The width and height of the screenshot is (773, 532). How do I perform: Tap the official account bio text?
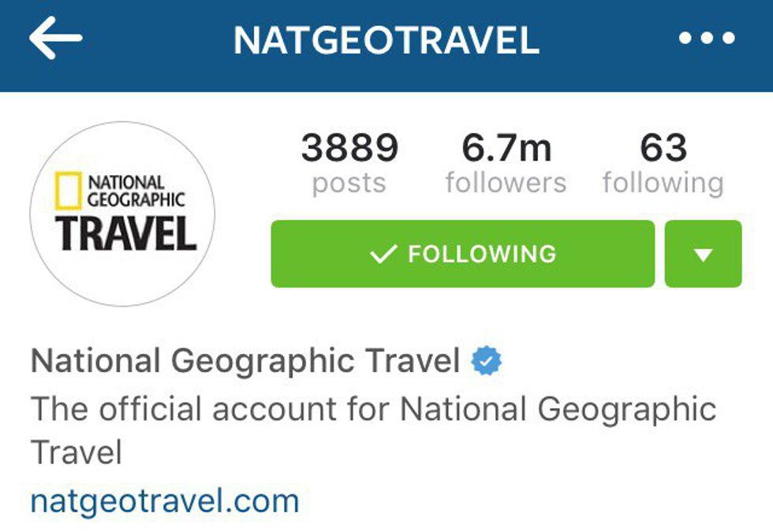(373, 430)
